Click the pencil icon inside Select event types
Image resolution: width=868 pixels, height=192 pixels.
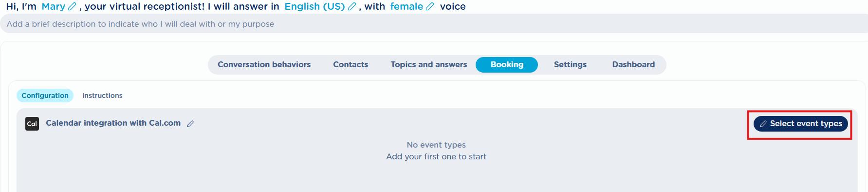point(763,124)
